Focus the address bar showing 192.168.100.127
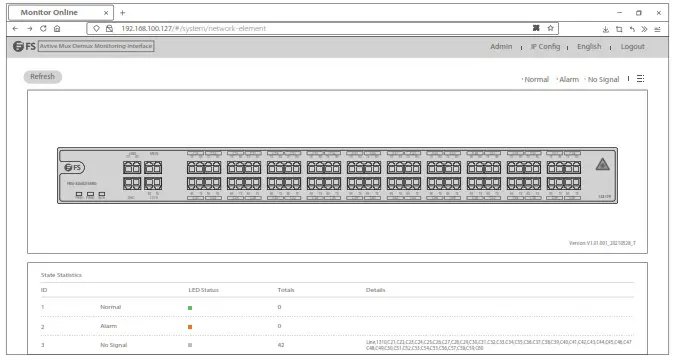 pyautogui.click(x=322, y=28)
